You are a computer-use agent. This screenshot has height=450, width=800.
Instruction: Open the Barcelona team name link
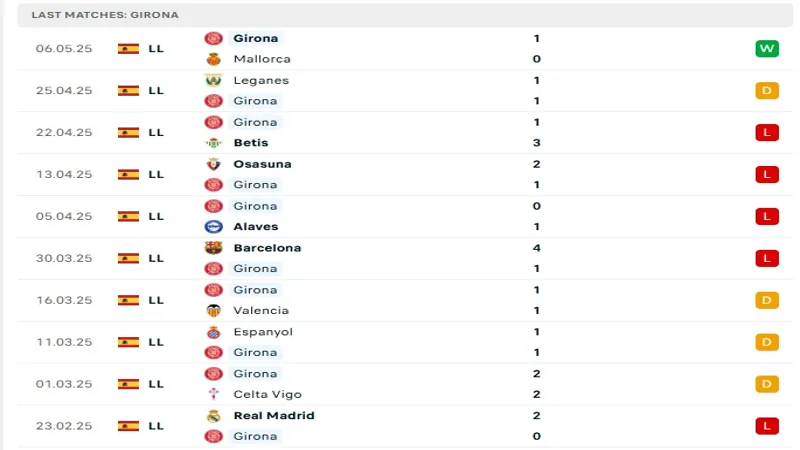pos(267,248)
